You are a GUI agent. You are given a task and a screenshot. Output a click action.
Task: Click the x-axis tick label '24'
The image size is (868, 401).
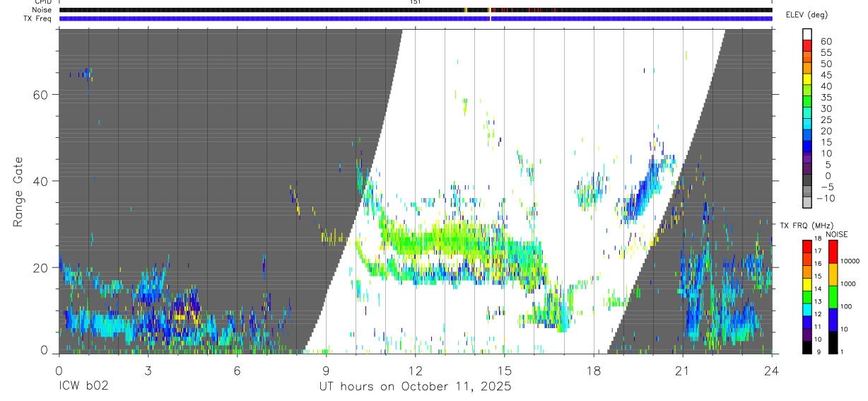(x=772, y=371)
